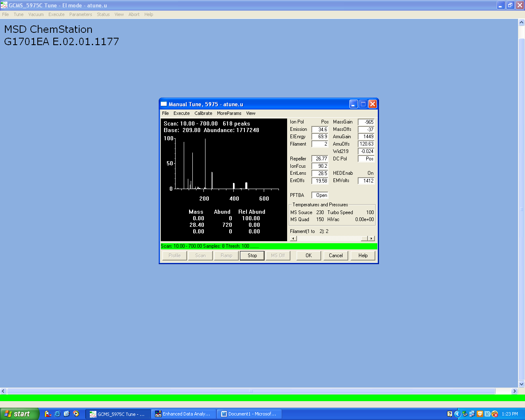525x420 pixels.
Task: Click the AmuOffs value field
Action: click(x=366, y=144)
